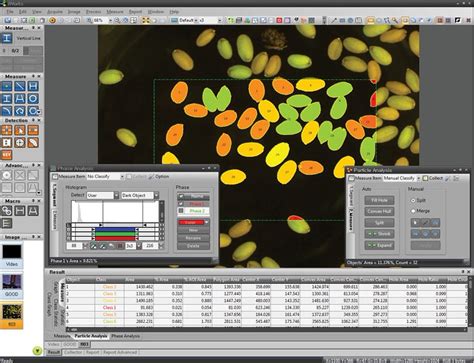Click the red square toolbar icon
474x363 pixels.
click(x=279, y=20)
